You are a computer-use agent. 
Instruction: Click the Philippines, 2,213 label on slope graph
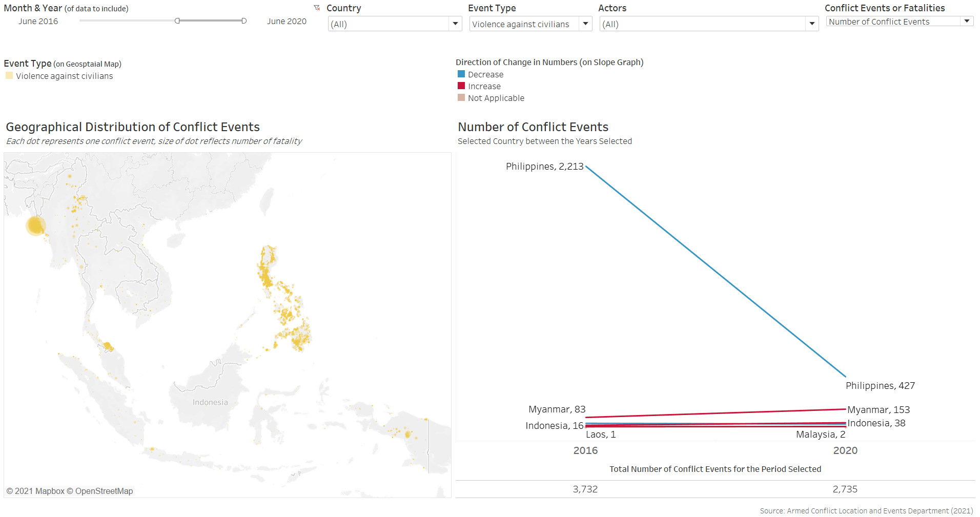[x=544, y=167]
